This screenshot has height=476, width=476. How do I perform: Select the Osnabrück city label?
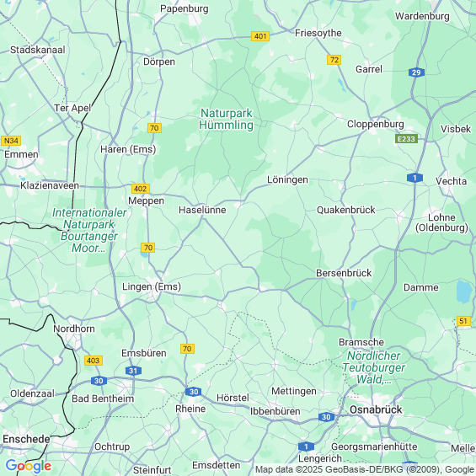click(x=376, y=409)
